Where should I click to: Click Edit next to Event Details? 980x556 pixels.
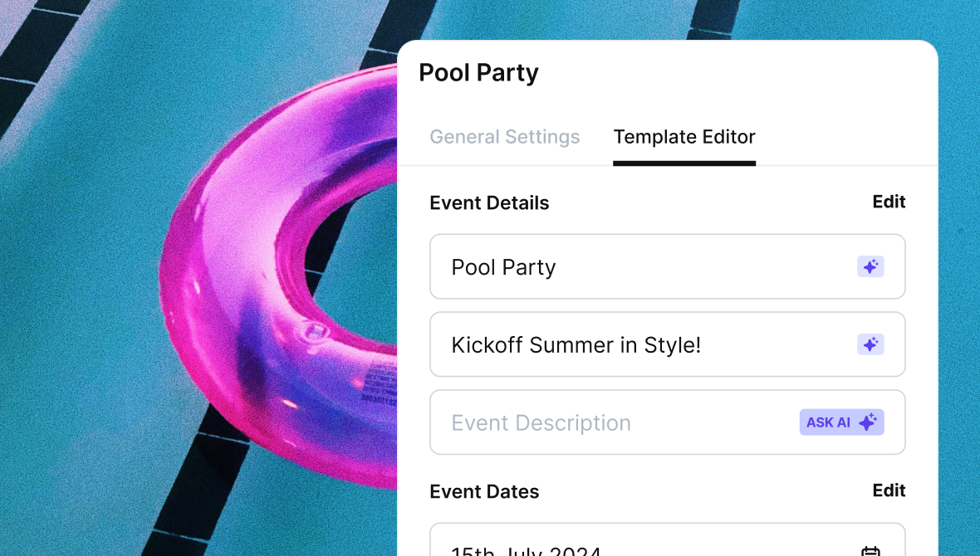889,202
